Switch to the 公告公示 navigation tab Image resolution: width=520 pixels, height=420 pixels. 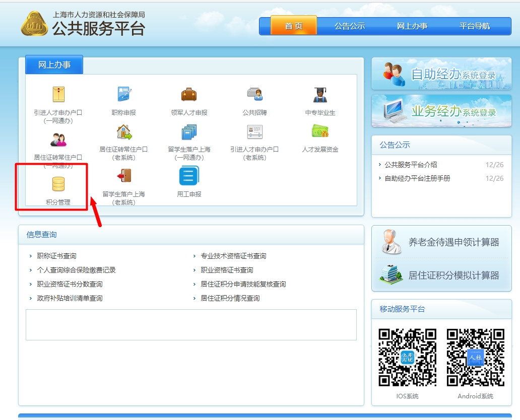pos(349,26)
